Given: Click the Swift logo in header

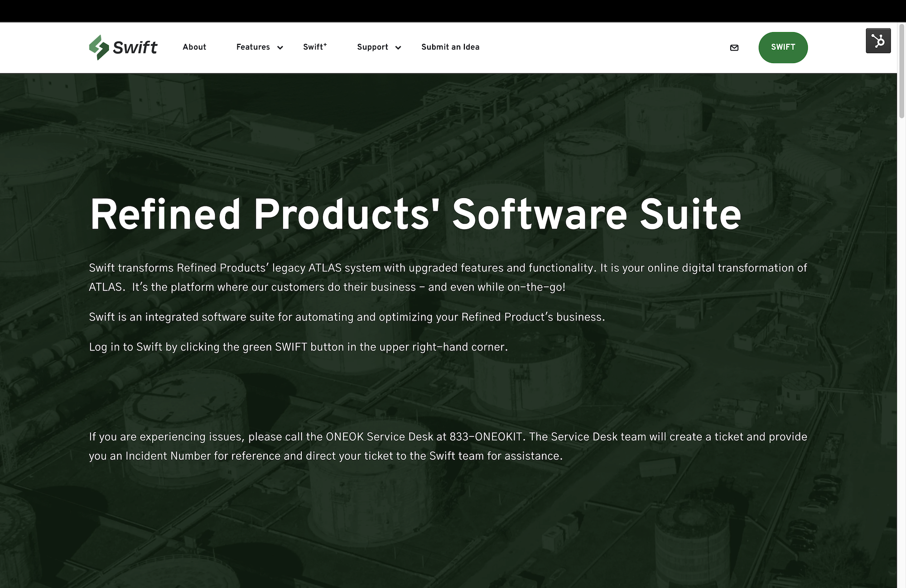Looking at the screenshot, I should 123,48.
